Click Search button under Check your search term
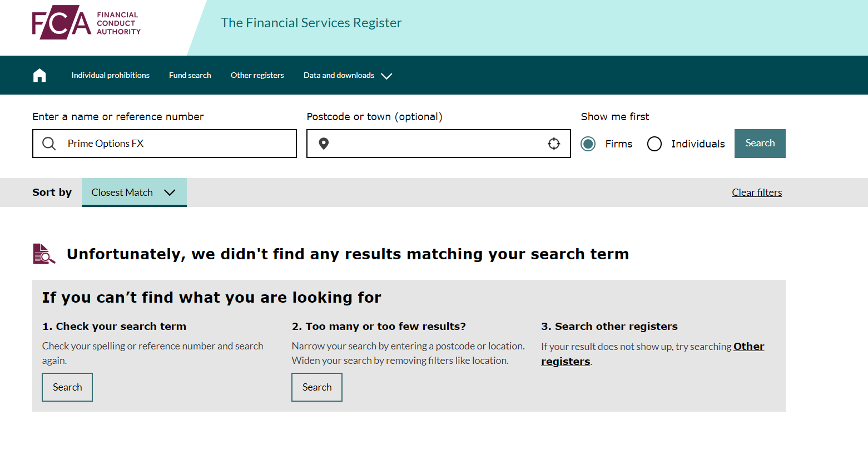 coord(67,387)
